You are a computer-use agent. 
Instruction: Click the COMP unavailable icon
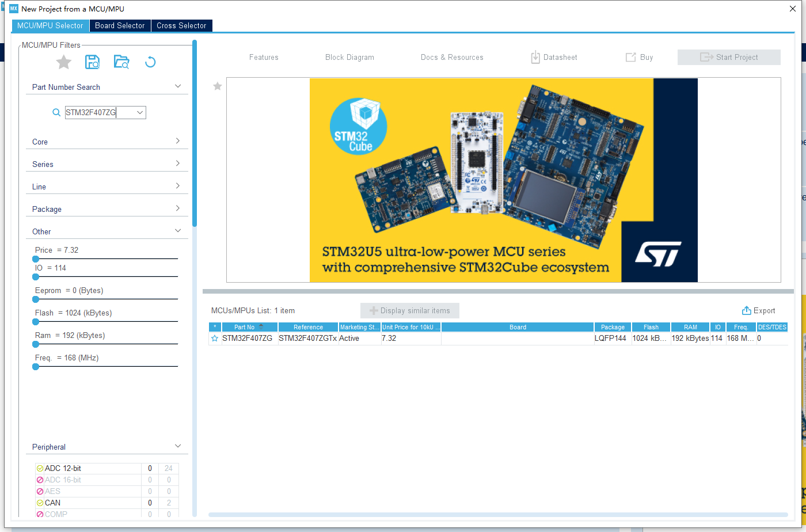pyautogui.click(x=40, y=514)
